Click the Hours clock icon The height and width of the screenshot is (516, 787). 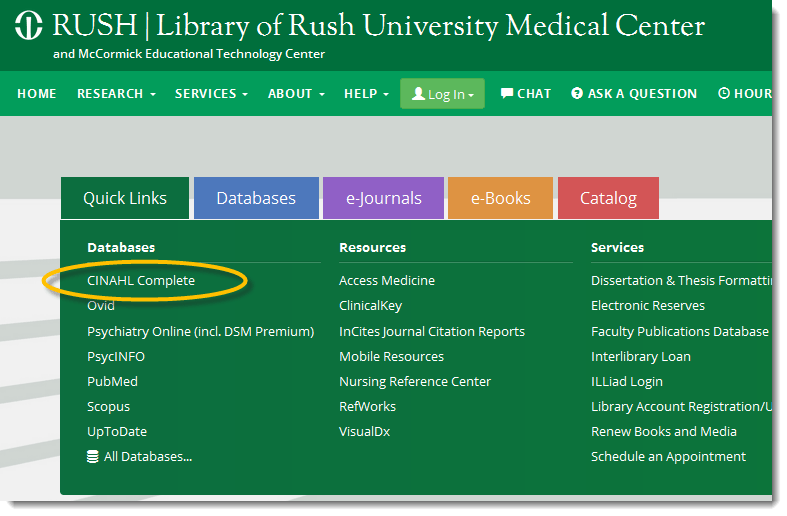click(724, 93)
